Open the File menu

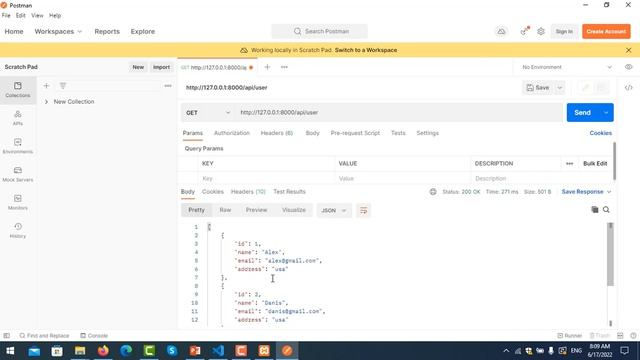6,16
